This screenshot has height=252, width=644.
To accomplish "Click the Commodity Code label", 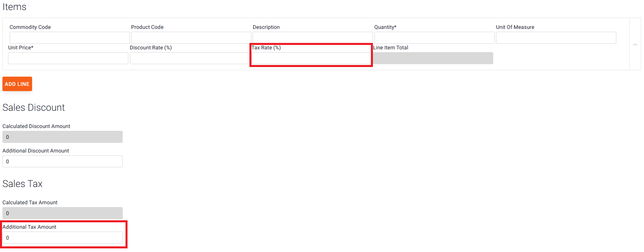I will [x=30, y=27].
